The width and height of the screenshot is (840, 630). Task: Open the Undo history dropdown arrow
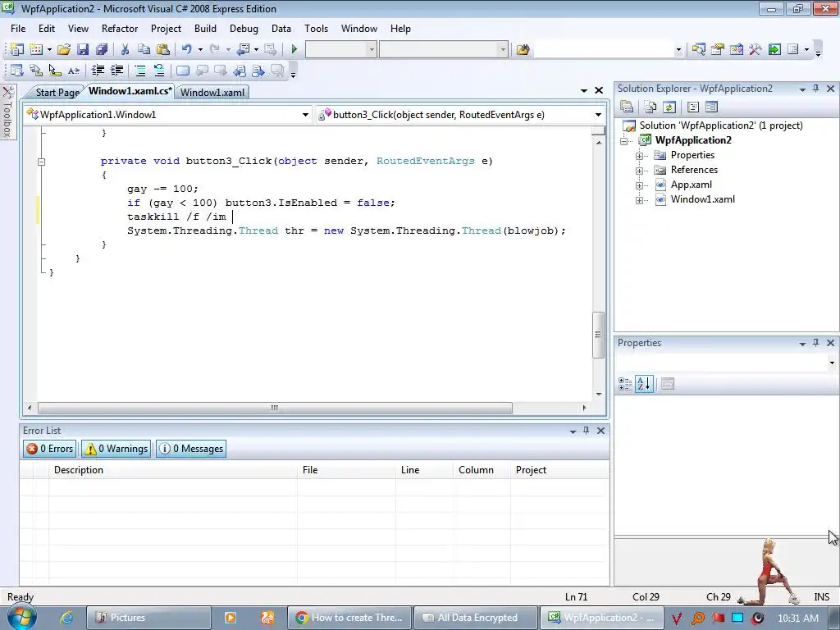[200, 50]
